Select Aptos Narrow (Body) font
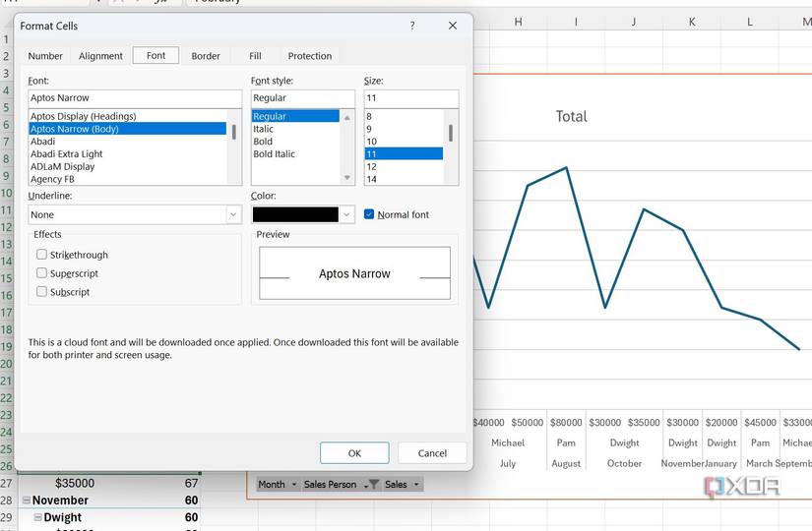Viewport: 812px width, 531px height. click(127, 129)
